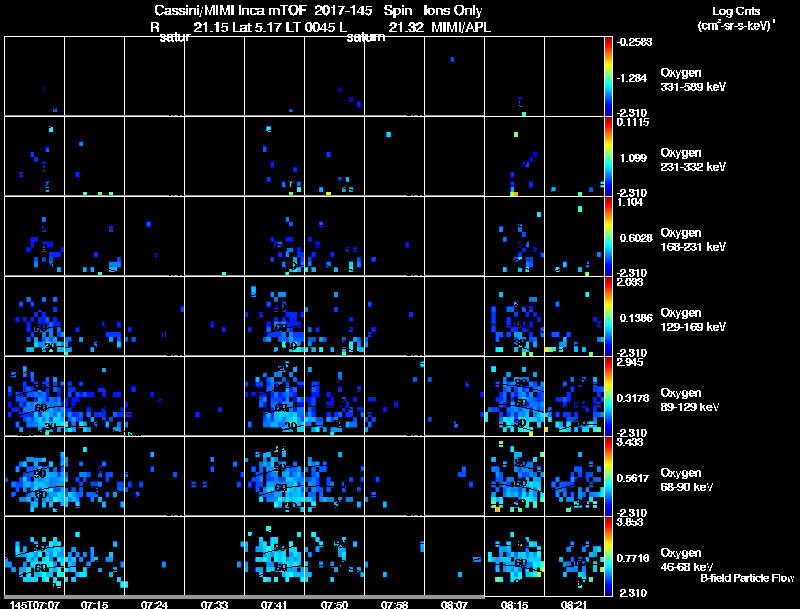Click the 'B-field Particle Flow' label

[x=747, y=578]
